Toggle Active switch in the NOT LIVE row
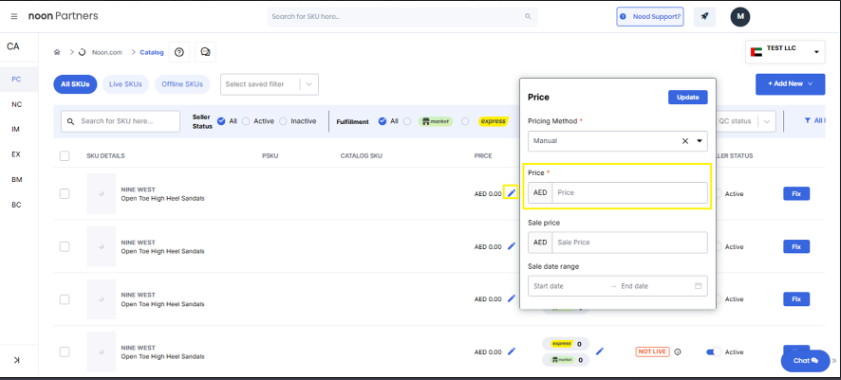This screenshot has height=380, width=841. tap(714, 352)
